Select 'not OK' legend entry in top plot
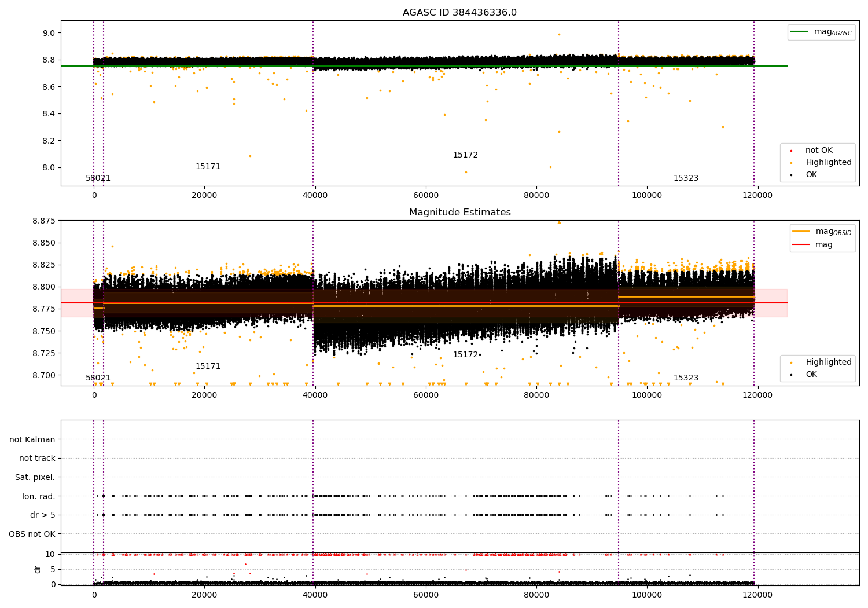The image size is (868, 608). coord(819,151)
